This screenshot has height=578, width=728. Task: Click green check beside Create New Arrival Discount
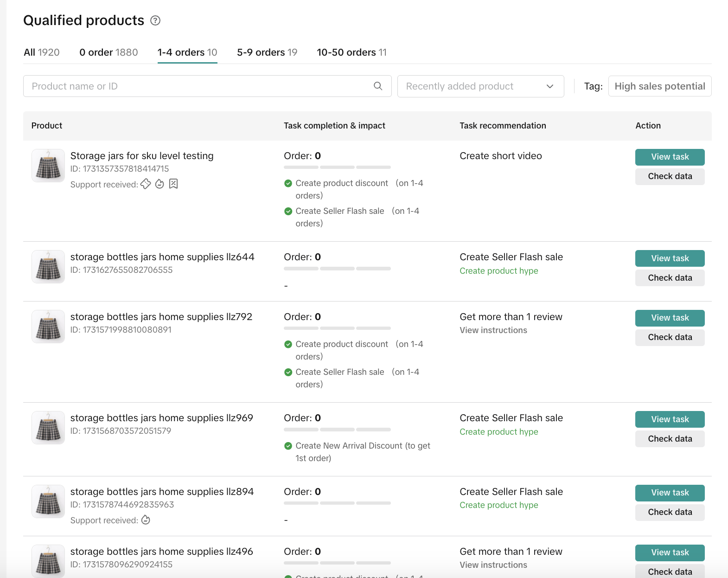click(x=288, y=446)
